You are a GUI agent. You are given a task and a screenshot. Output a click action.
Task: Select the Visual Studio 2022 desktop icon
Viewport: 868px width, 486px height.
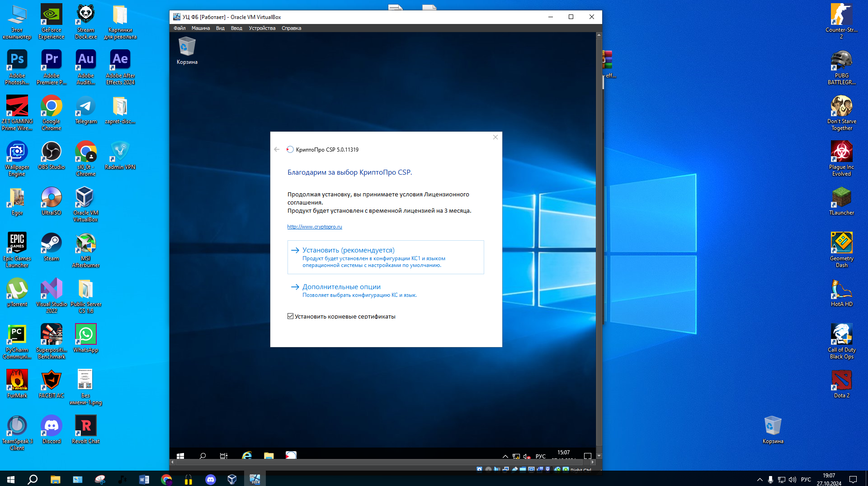tap(52, 295)
